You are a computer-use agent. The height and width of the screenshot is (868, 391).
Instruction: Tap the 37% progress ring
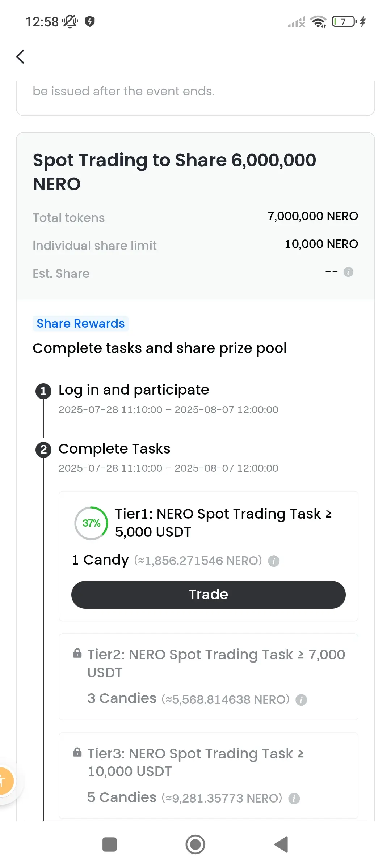(x=91, y=523)
